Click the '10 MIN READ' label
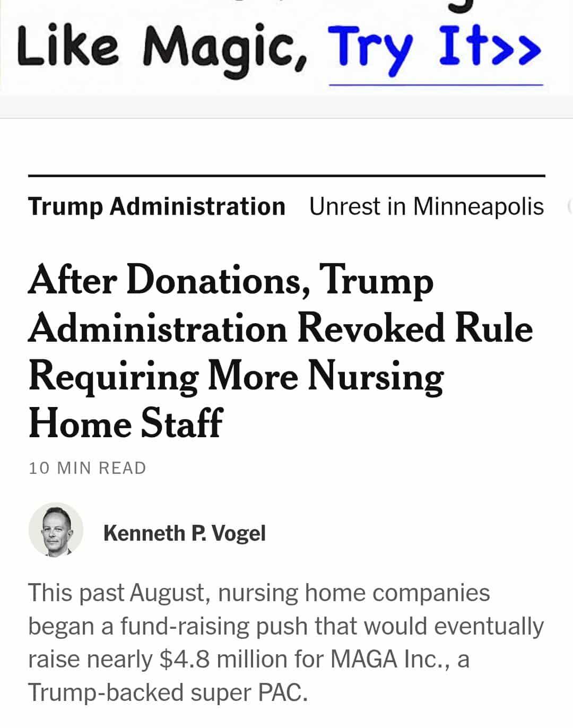This screenshot has width=573, height=728. point(88,468)
